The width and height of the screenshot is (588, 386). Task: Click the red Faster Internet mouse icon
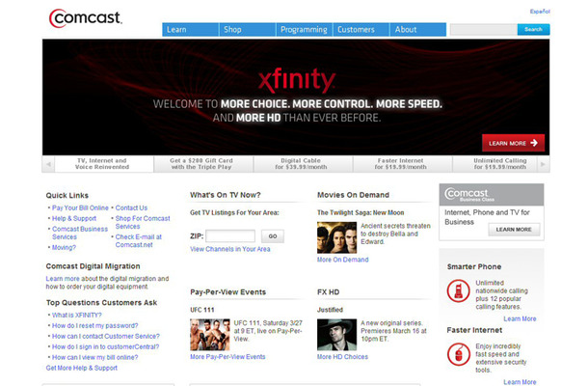coord(458,354)
